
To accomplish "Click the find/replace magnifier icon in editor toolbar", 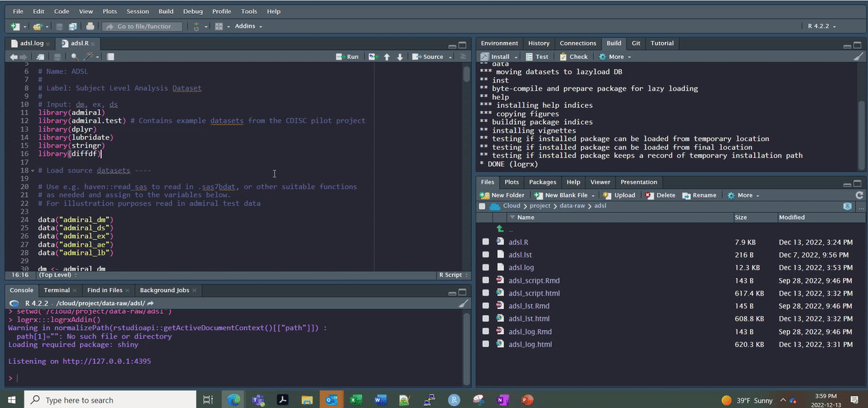I will click(75, 57).
